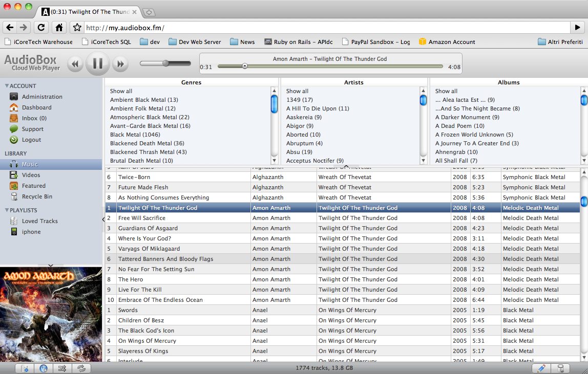Adjust the volume slider knob
The width and height of the screenshot is (588, 374).
click(165, 63)
